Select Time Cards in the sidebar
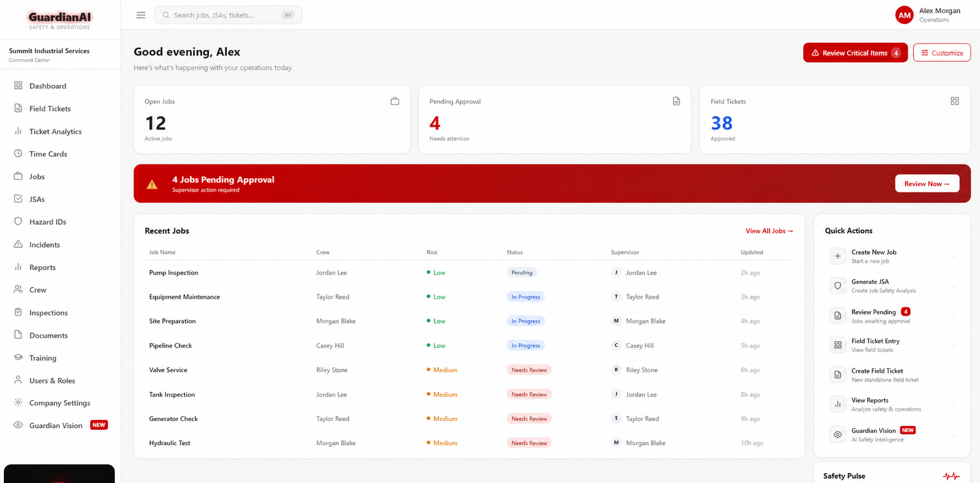Image resolution: width=980 pixels, height=483 pixels. point(60,154)
